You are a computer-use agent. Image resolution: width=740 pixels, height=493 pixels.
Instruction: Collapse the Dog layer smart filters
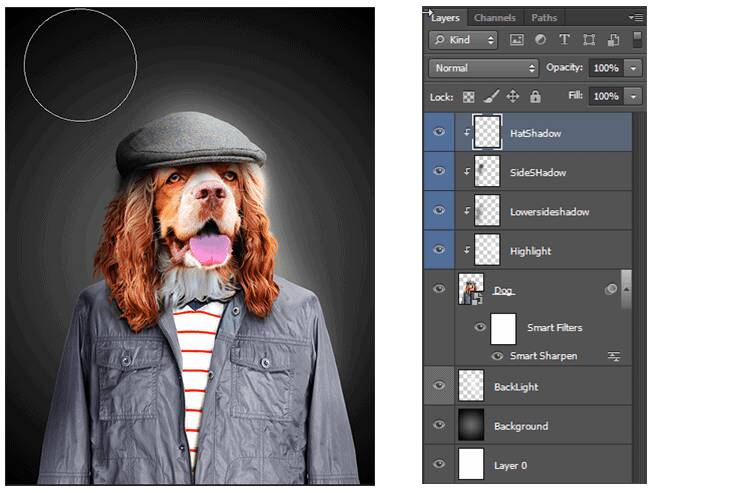(x=626, y=289)
